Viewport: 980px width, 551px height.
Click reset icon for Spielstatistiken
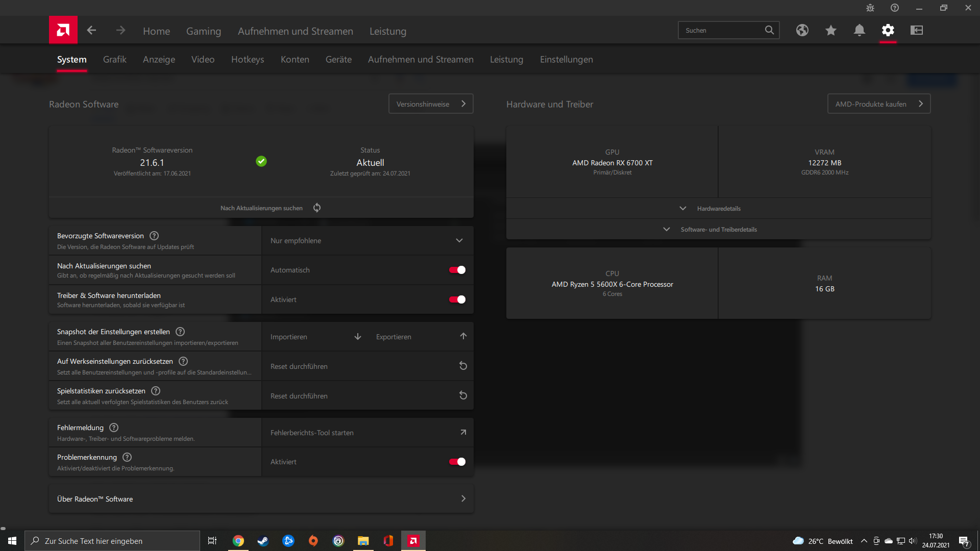click(463, 395)
